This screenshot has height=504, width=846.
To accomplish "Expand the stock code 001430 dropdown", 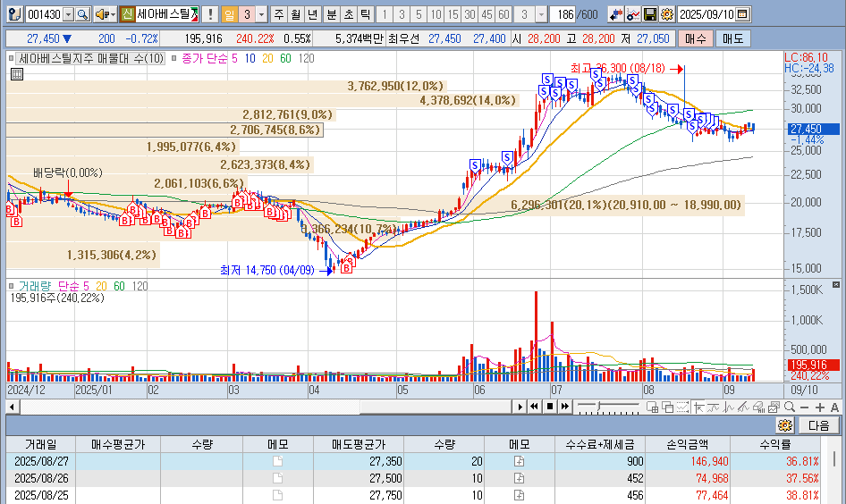I will pos(68,14).
